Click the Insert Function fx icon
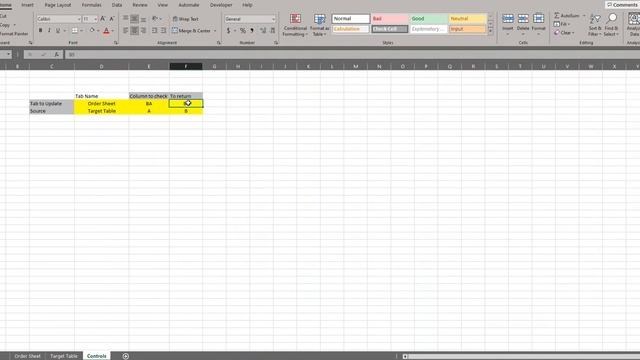This screenshot has width=640, height=360. pos(56,54)
